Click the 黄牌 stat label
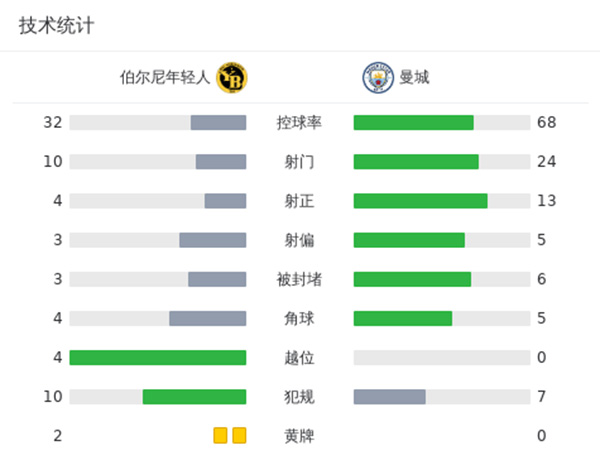 (x=299, y=436)
